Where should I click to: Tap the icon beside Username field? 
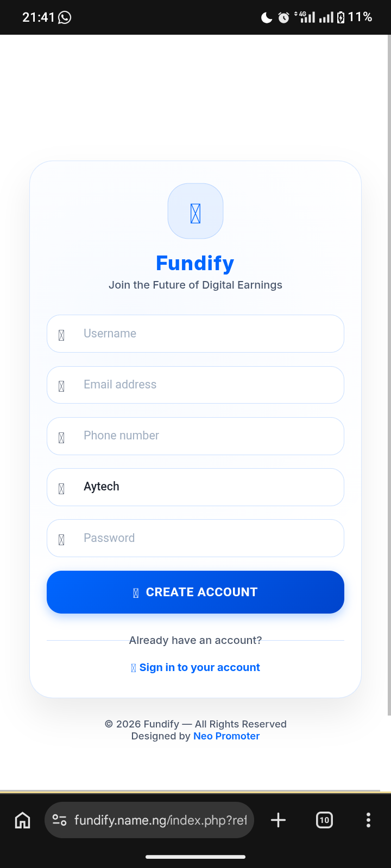coord(61,335)
